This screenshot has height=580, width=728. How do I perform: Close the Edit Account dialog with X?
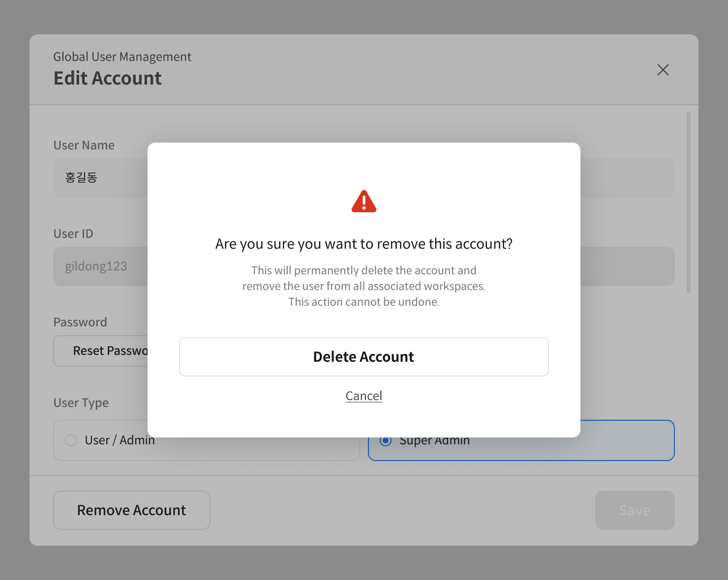[x=663, y=70]
